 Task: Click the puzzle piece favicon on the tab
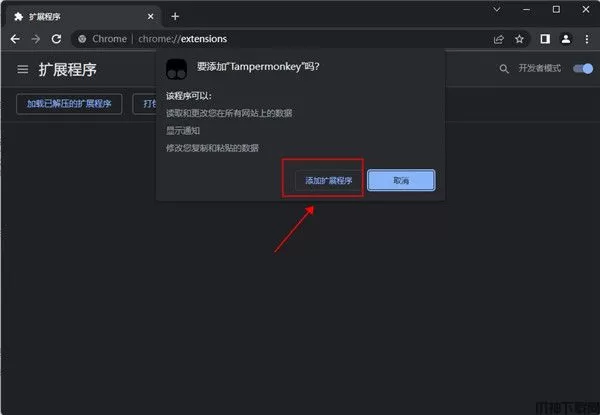[18, 16]
